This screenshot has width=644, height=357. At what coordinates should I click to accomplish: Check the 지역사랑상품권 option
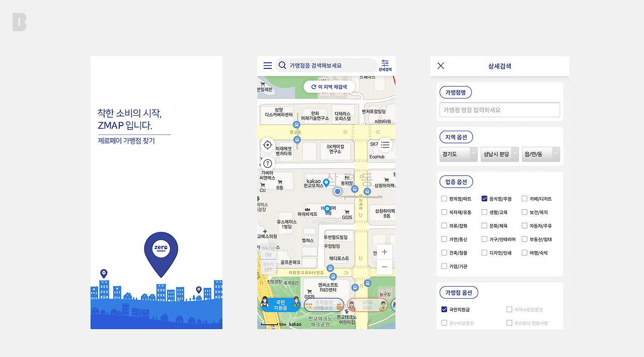coord(510,309)
